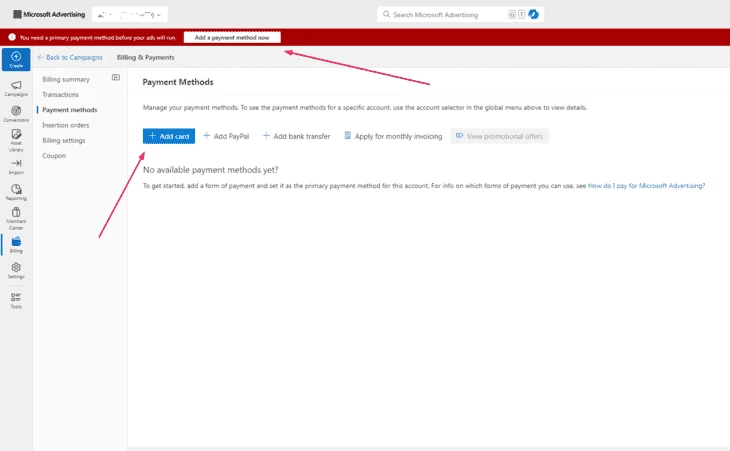Open Billing settings page
The height and width of the screenshot is (451, 730).
63,141
